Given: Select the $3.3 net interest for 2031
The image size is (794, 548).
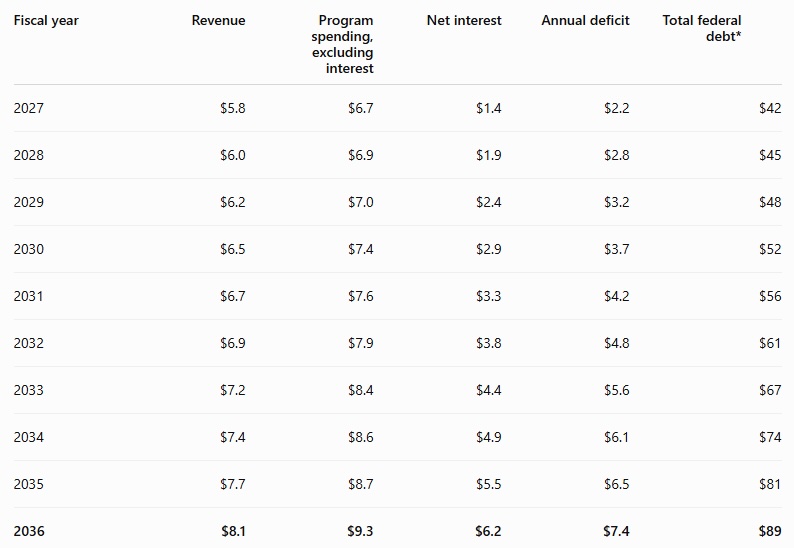Looking at the screenshot, I should click(488, 296).
